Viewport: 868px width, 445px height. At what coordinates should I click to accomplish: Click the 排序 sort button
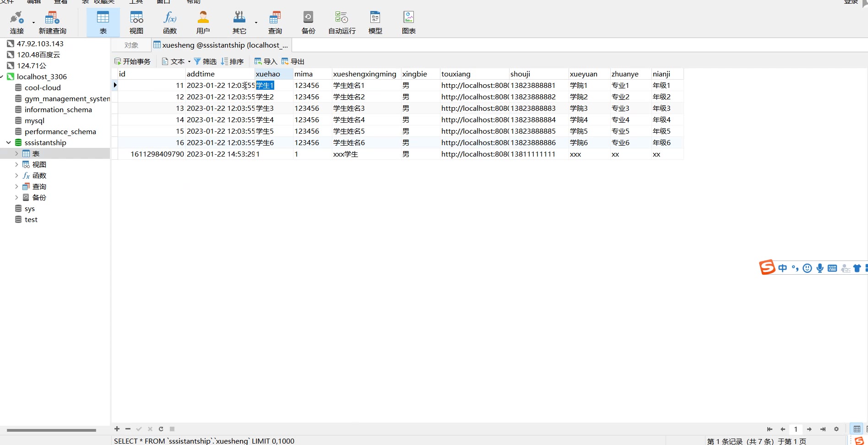coord(232,61)
